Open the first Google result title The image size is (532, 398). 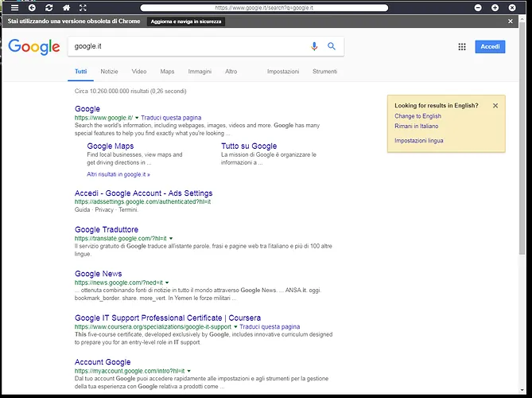[x=87, y=109]
